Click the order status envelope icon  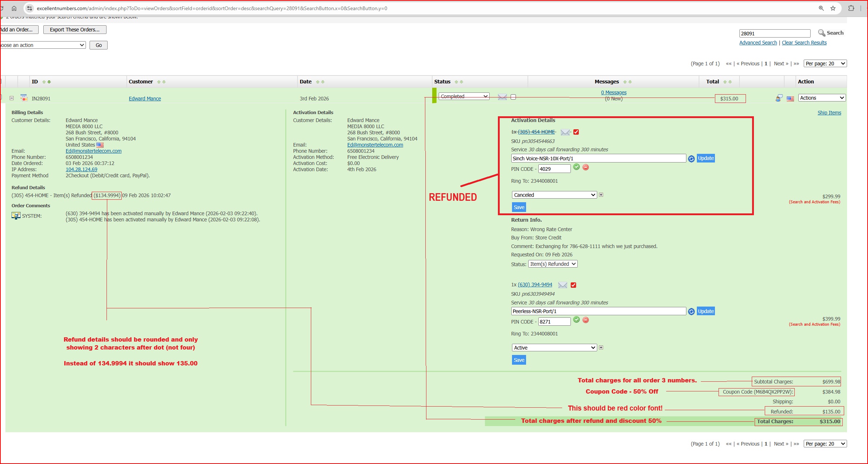[x=502, y=97]
